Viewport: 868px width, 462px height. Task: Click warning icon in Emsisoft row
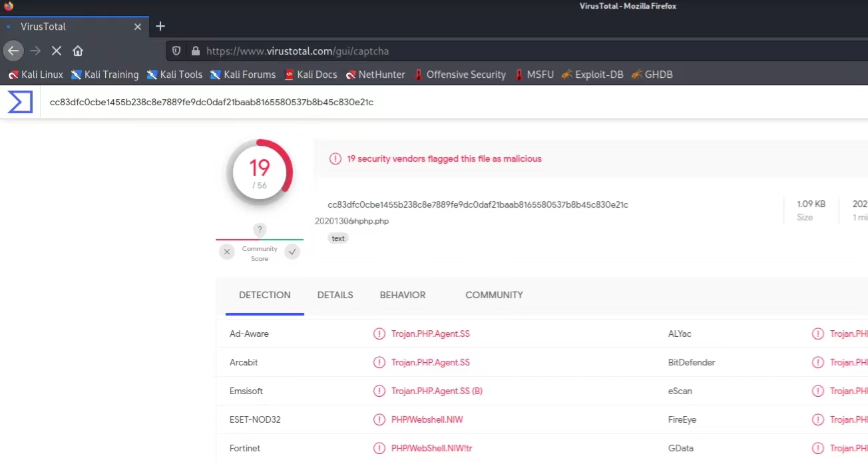point(379,391)
